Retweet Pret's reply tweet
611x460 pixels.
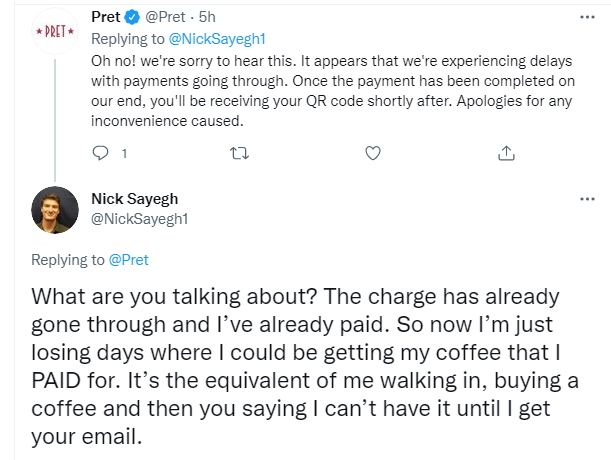[x=238, y=154]
